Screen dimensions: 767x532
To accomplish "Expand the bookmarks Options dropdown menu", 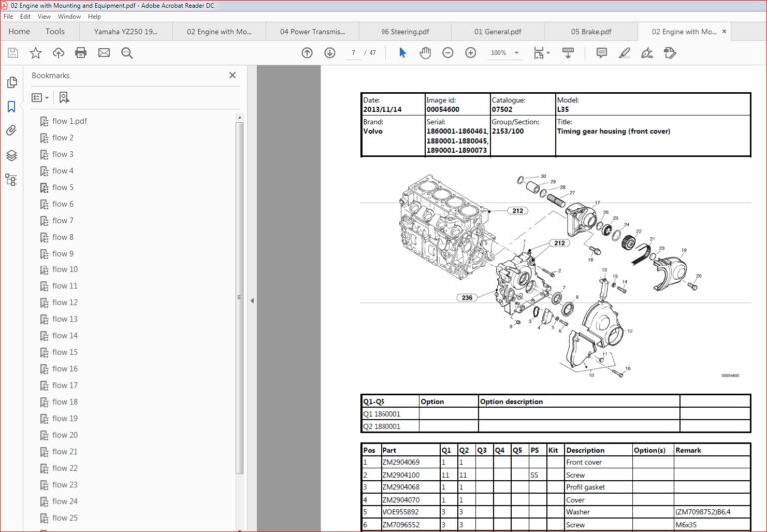I will click(x=40, y=97).
